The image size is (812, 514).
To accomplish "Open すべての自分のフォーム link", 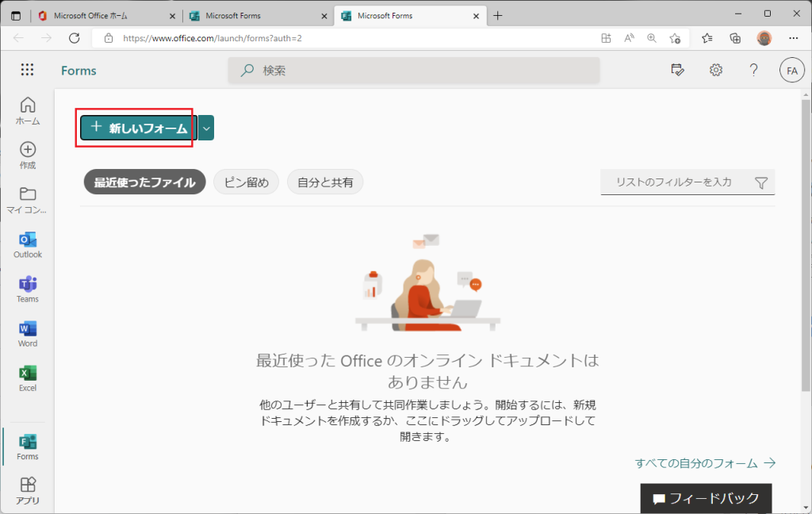I will coord(705,462).
